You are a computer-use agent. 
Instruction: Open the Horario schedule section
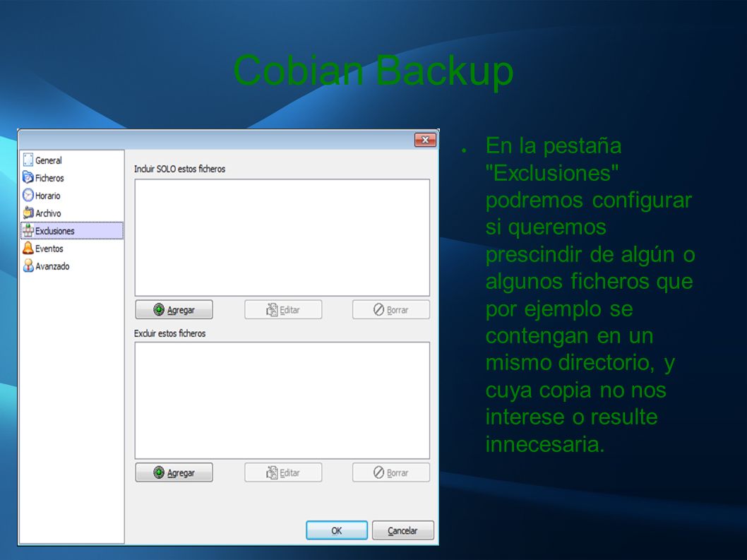click(x=72, y=196)
